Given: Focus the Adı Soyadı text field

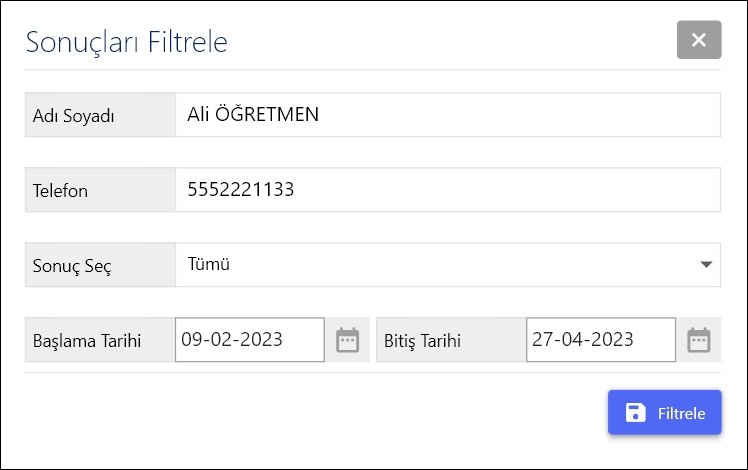Looking at the screenshot, I should point(447,115).
